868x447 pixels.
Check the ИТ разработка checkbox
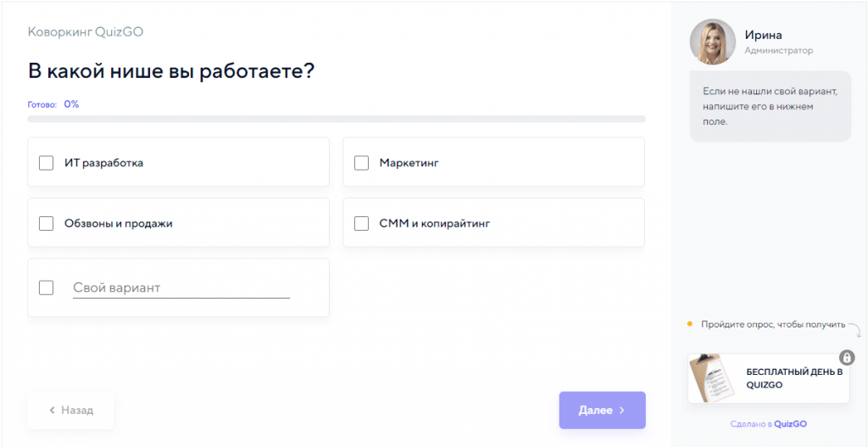[46, 163]
